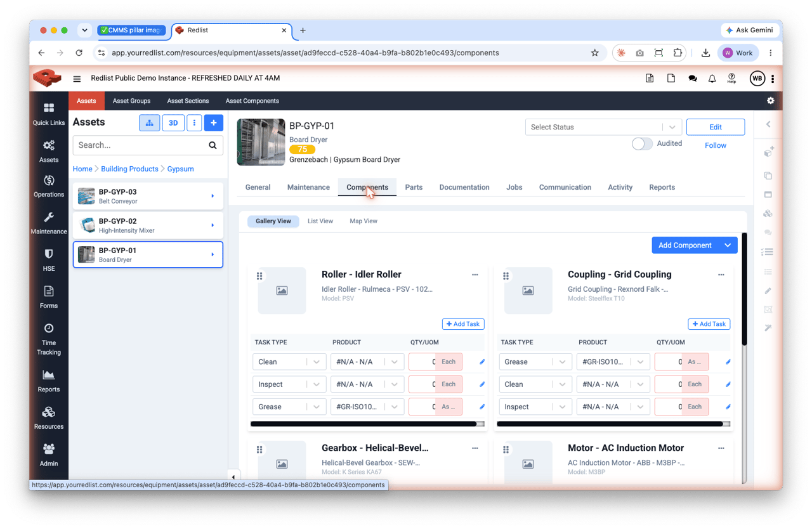Open product dropdown for Coupling card Clean task

[x=613, y=384]
